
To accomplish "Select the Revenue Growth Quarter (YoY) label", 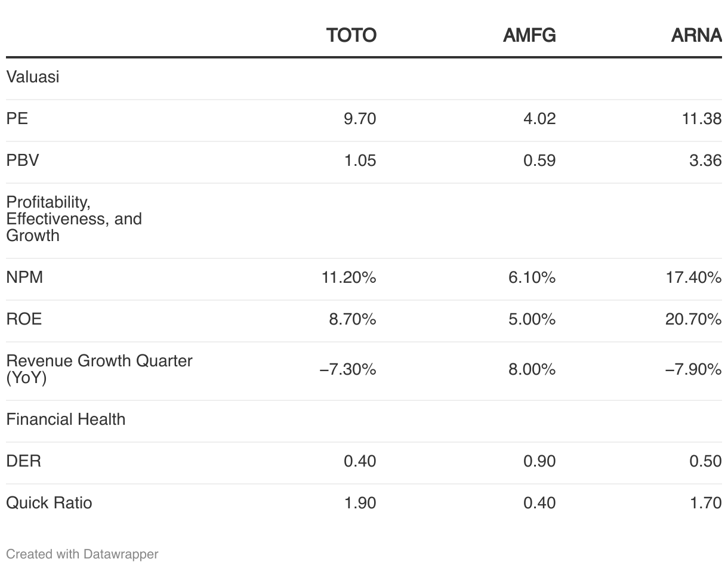I will click(99, 369).
